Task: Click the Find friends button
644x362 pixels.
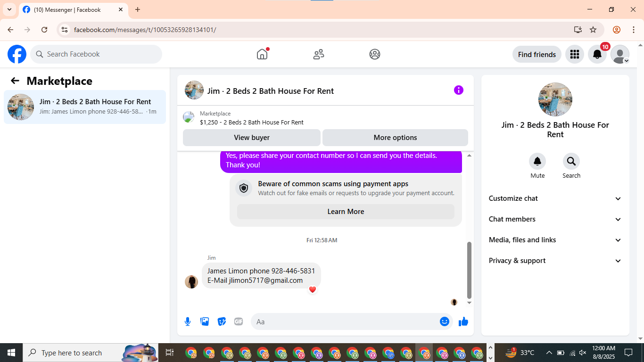Action: click(537, 54)
